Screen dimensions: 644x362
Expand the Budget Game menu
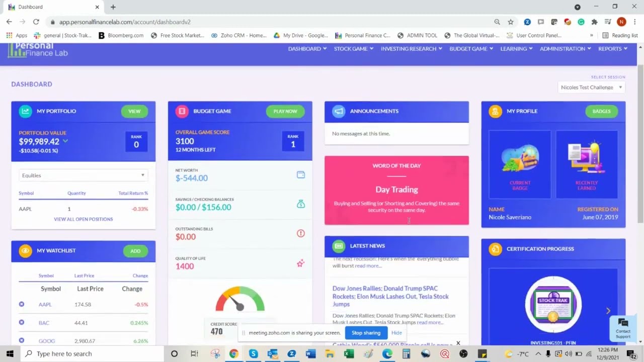click(x=471, y=49)
